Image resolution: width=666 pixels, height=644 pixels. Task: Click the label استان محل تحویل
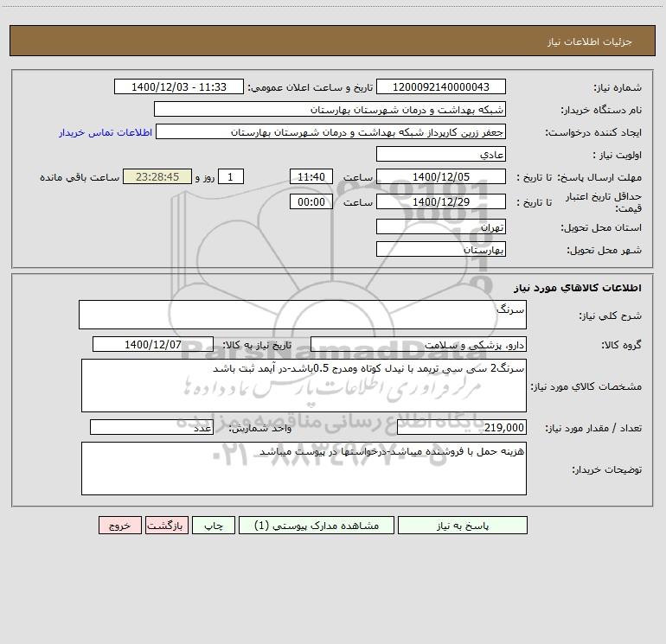[601, 228]
